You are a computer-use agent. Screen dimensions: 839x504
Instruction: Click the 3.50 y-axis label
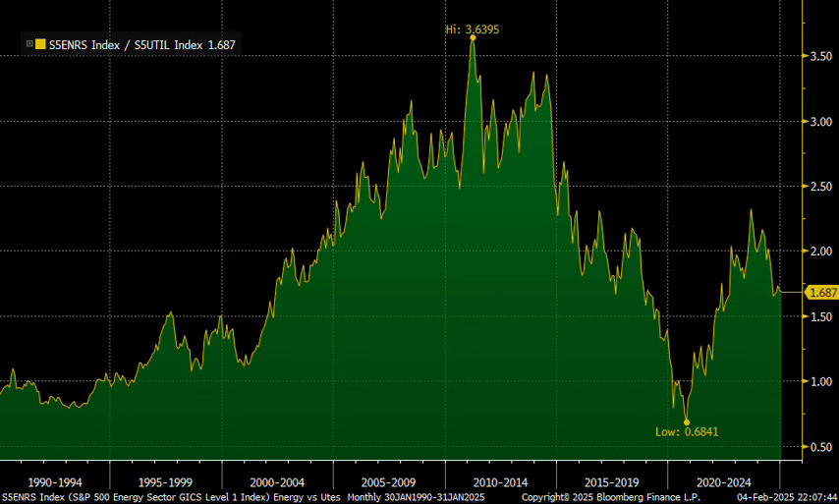(x=821, y=56)
